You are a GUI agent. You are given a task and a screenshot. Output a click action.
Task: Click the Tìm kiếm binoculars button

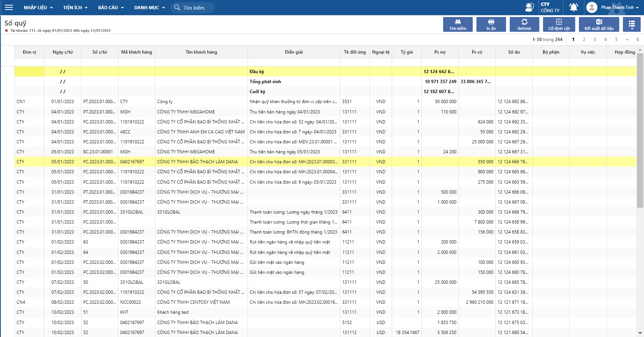pos(458,24)
